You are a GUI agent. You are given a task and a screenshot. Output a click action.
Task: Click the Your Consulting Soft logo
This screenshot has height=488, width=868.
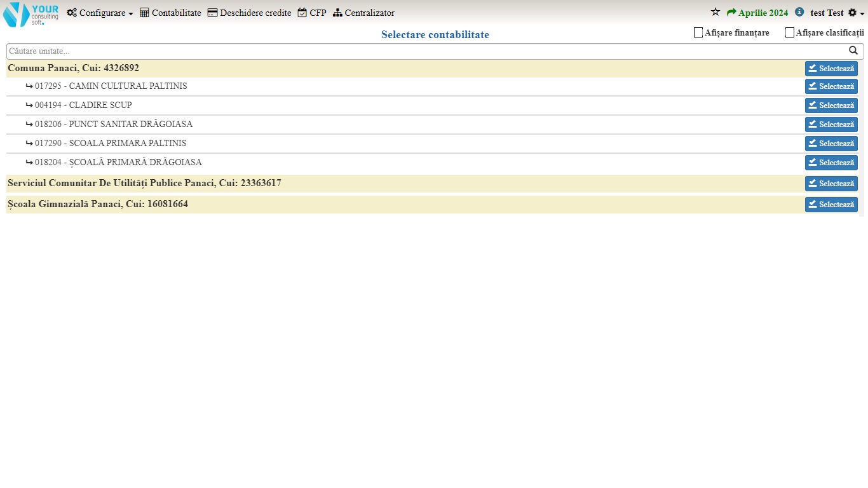(x=31, y=14)
